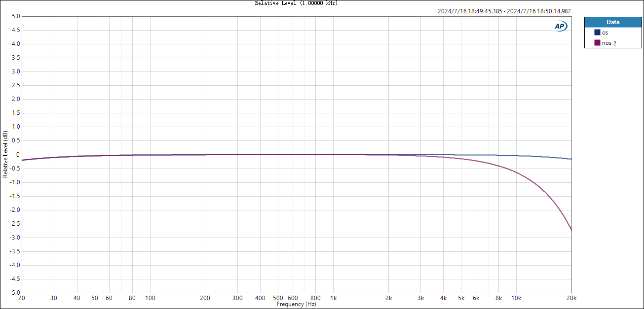Select the purple nos 2 color swatch
Image resolution: width=644 pixels, height=309 pixels.
[597, 43]
